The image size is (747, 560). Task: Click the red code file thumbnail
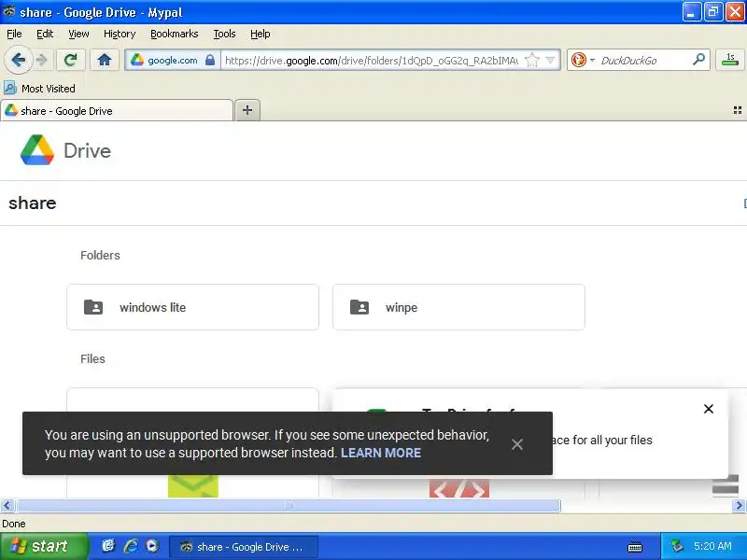[459, 488]
